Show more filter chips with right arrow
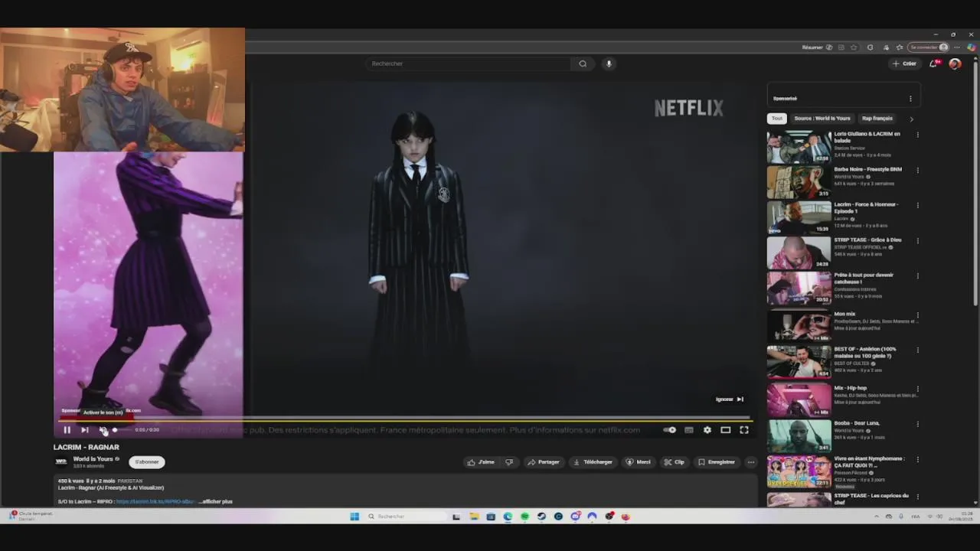The width and height of the screenshot is (980, 551). click(911, 119)
